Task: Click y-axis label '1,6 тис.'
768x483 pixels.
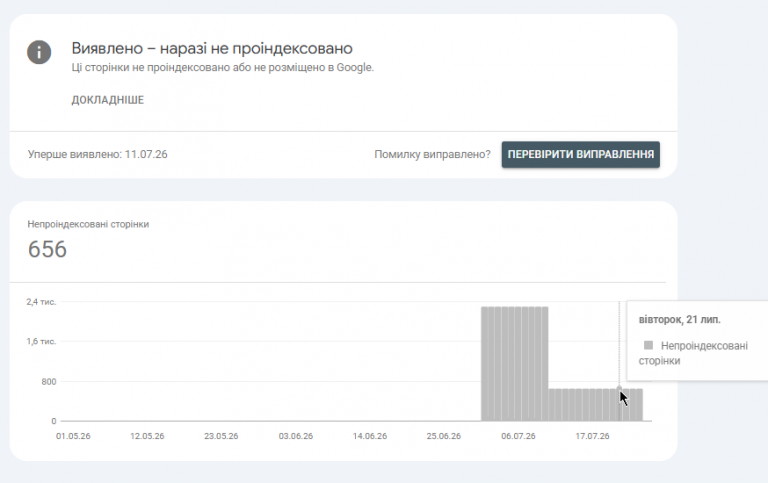Action: pos(41,341)
